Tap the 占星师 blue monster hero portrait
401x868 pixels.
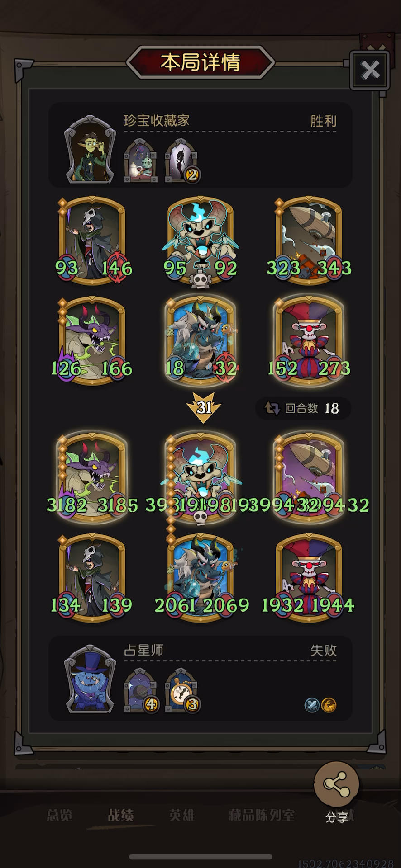pos(90,679)
